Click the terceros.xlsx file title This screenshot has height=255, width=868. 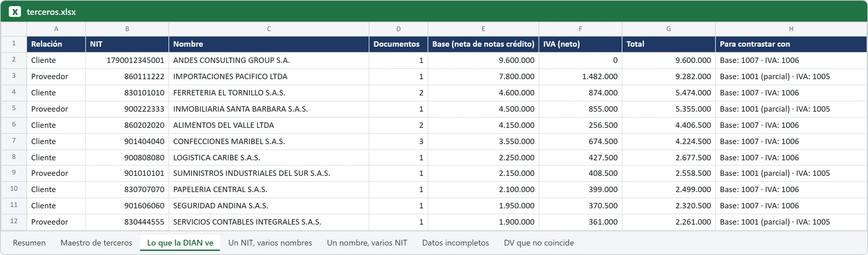pyautogui.click(x=51, y=12)
